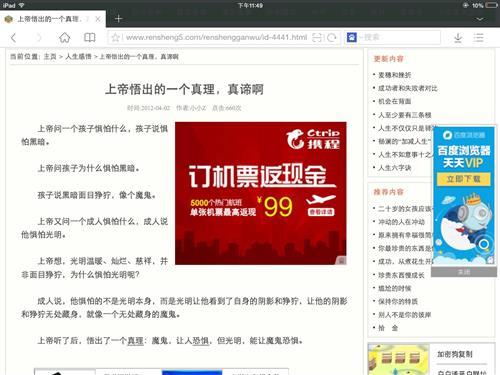
Task: Tap the 查看详情 button in Ctrip ad
Action: (x=321, y=212)
